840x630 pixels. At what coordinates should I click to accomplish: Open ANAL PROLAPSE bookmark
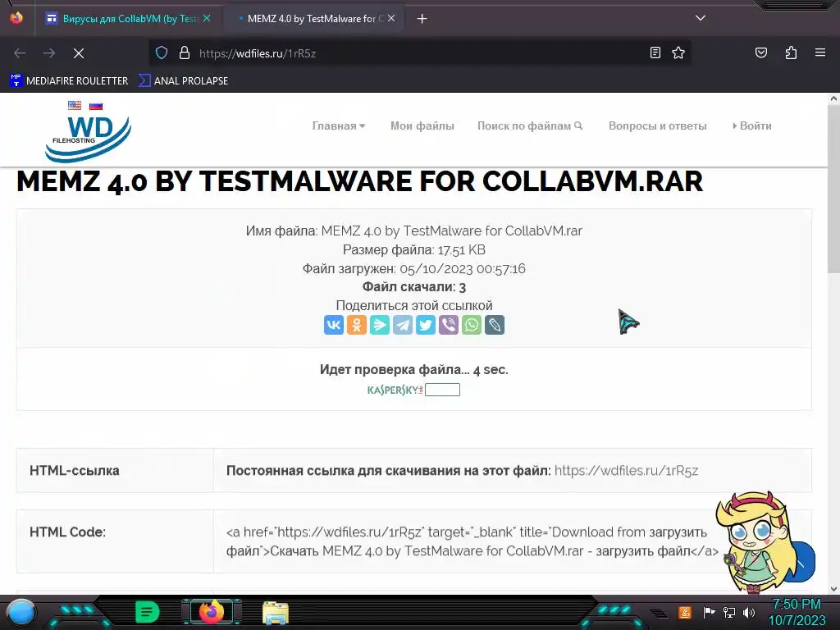click(183, 81)
